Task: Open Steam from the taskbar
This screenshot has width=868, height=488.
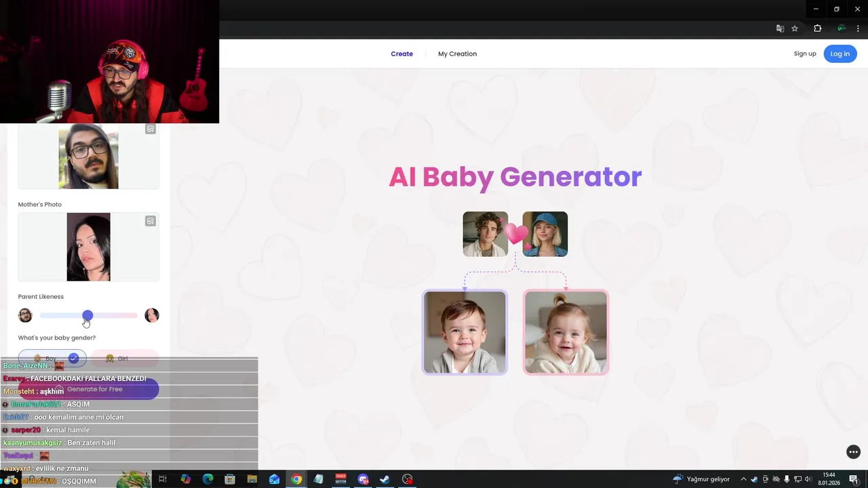Action: (x=384, y=479)
